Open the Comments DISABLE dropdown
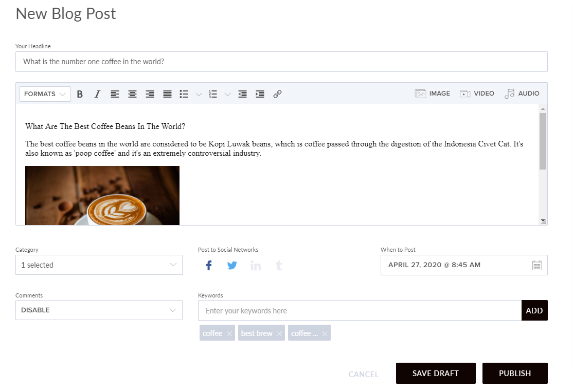This screenshot has width=573, height=392. coord(99,310)
